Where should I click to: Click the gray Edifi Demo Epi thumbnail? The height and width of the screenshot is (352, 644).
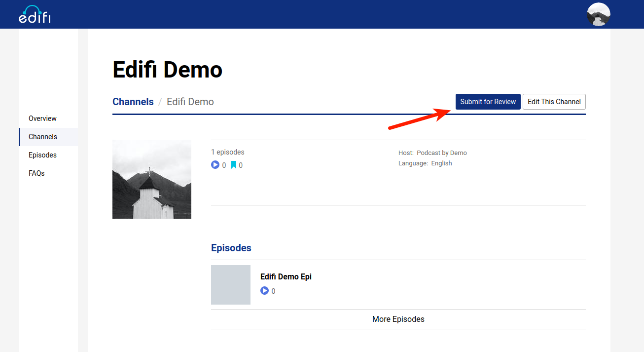click(231, 285)
